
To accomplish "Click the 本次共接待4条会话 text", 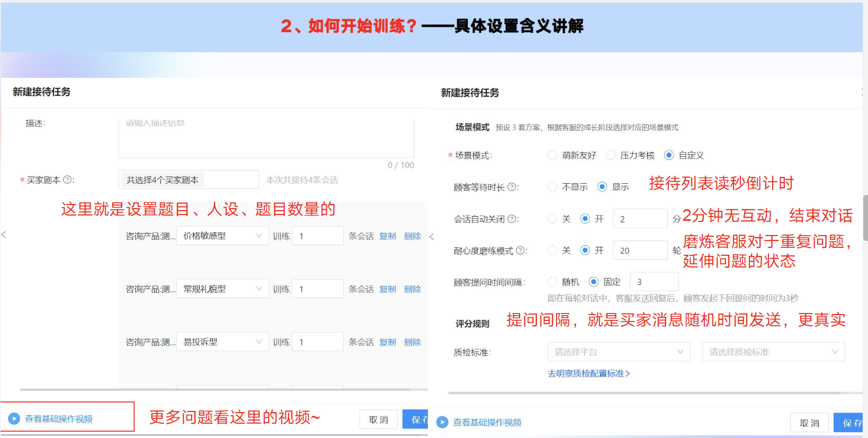I will (302, 180).
